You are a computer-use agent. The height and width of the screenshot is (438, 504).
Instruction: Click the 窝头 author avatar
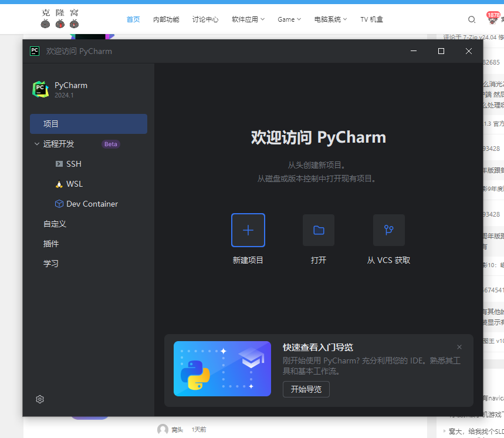click(x=163, y=429)
